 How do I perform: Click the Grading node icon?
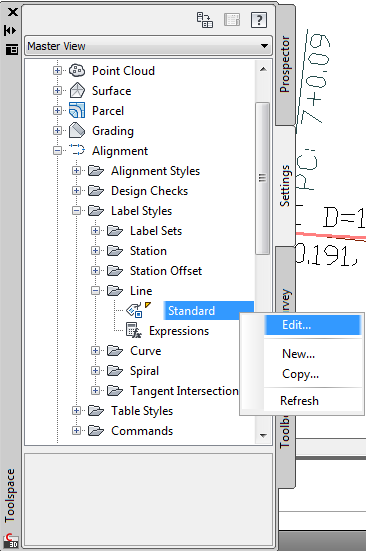pyautogui.click(x=77, y=130)
